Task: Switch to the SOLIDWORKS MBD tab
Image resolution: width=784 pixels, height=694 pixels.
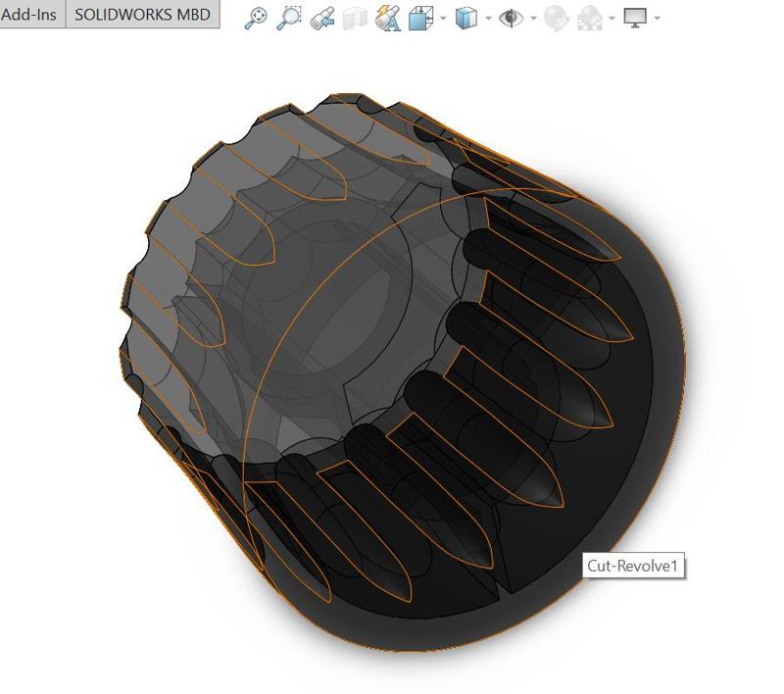Action: (x=142, y=14)
